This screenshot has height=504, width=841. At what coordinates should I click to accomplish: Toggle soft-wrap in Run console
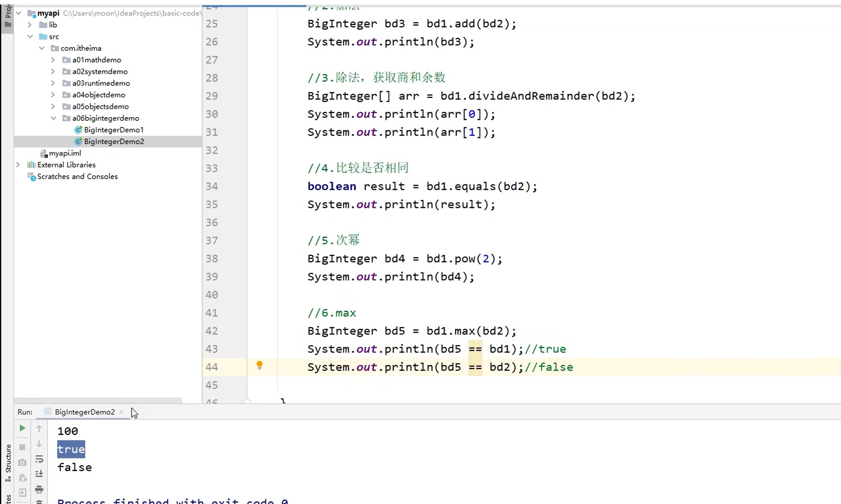[39, 459]
